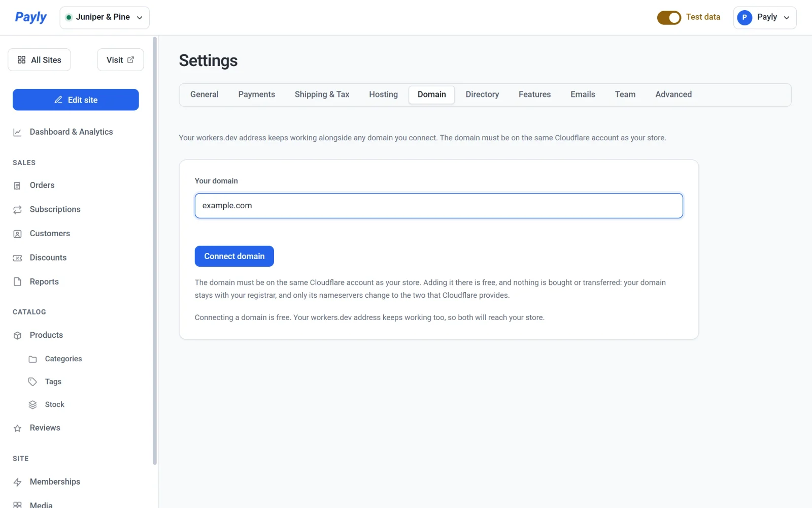Open the Advanced tab
The height and width of the screenshot is (508, 812).
click(673, 94)
